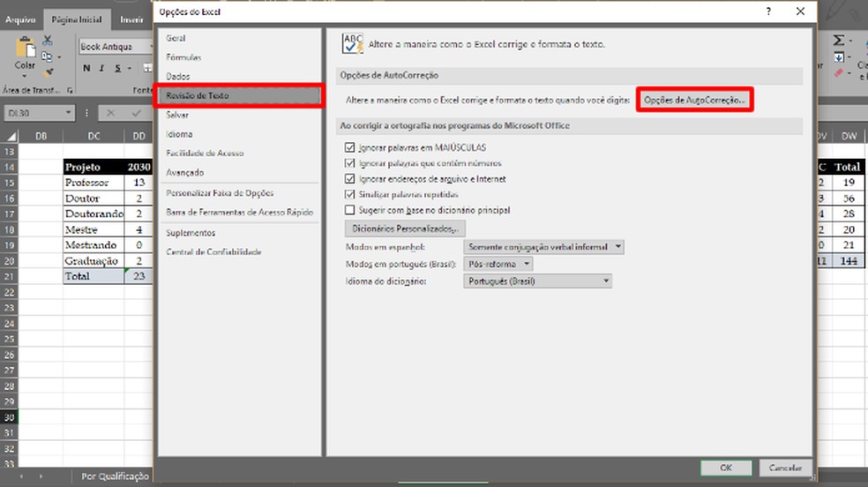Toggle Ignorar palavras em MAIÚSCULAS checkbox

350,147
